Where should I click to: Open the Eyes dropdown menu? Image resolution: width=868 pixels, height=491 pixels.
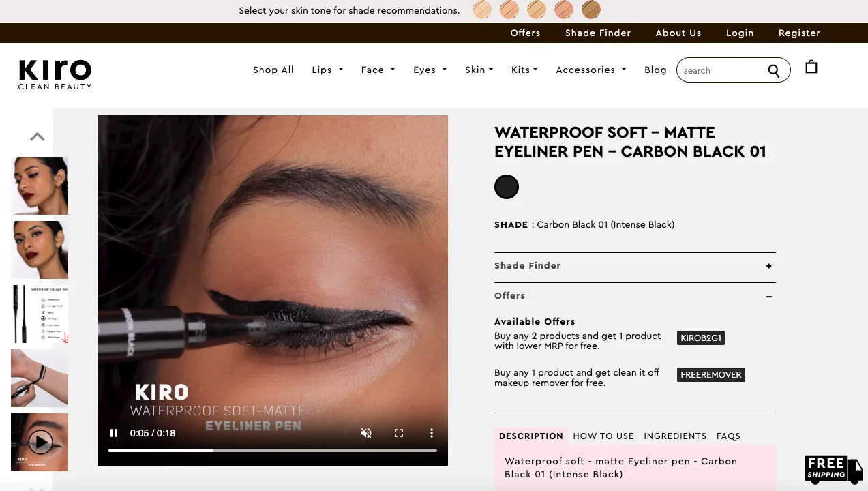coord(430,70)
